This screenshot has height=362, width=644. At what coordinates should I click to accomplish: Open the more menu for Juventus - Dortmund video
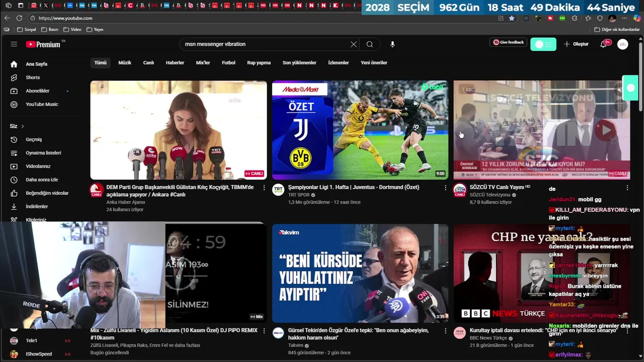(445, 188)
